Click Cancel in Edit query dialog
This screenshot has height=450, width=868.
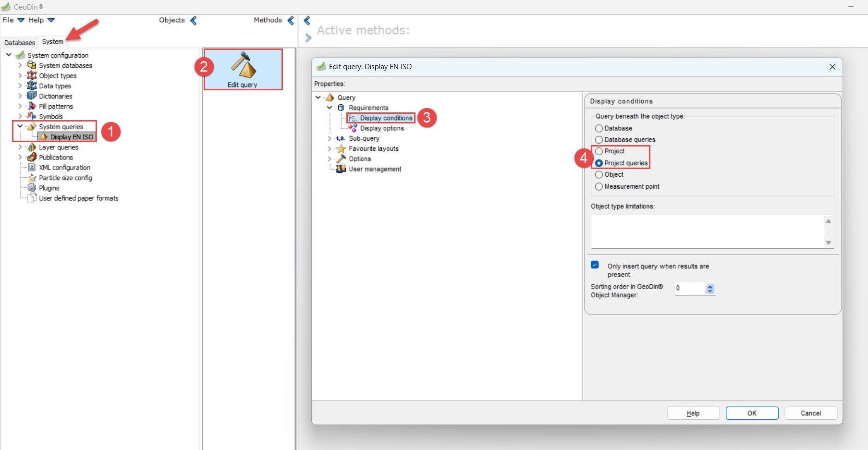pyautogui.click(x=811, y=413)
